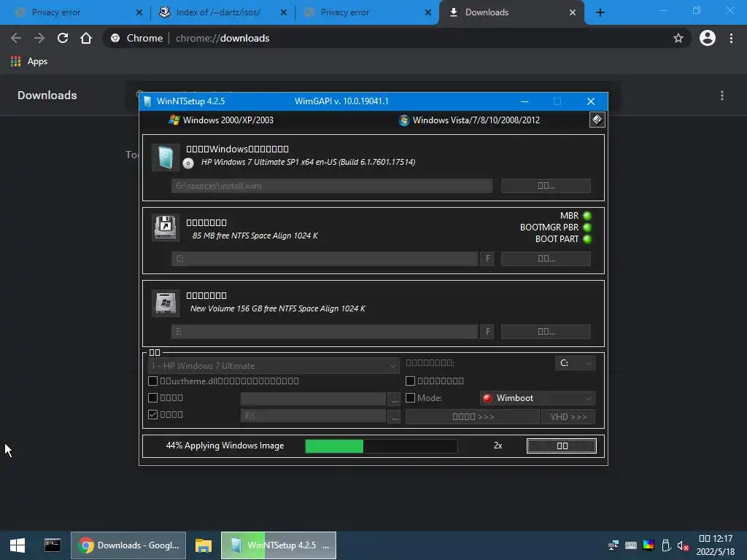Click the F format button next to install drive

[487, 332]
